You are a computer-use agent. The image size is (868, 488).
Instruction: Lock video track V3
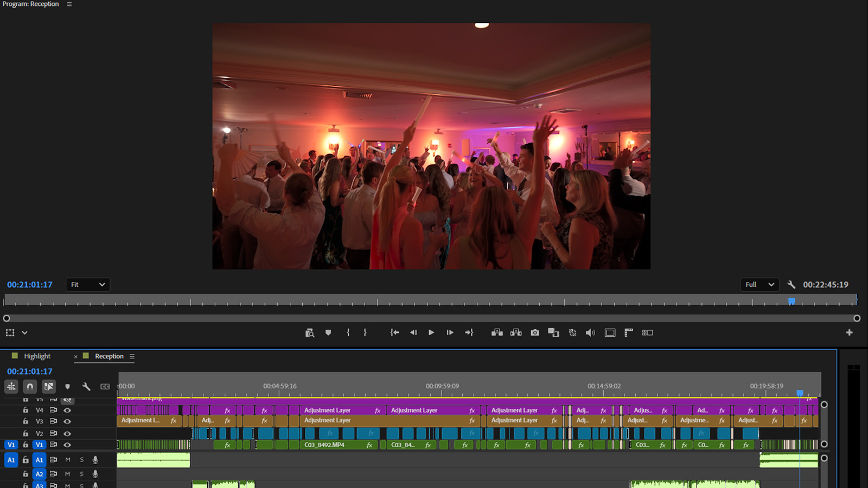[x=25, y=421]
